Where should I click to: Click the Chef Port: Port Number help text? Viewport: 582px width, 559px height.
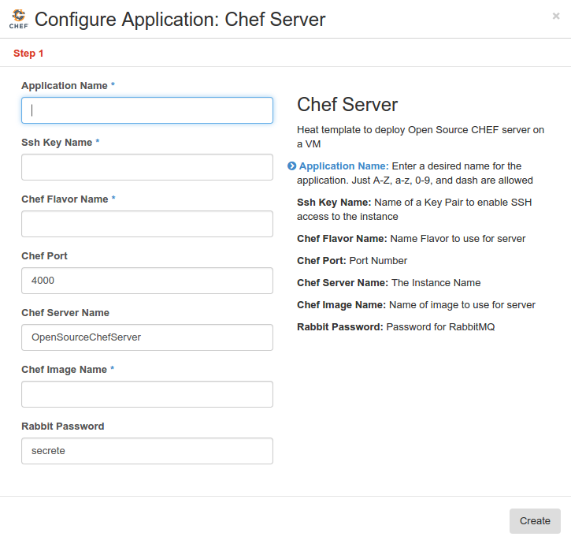coord(352,261)
